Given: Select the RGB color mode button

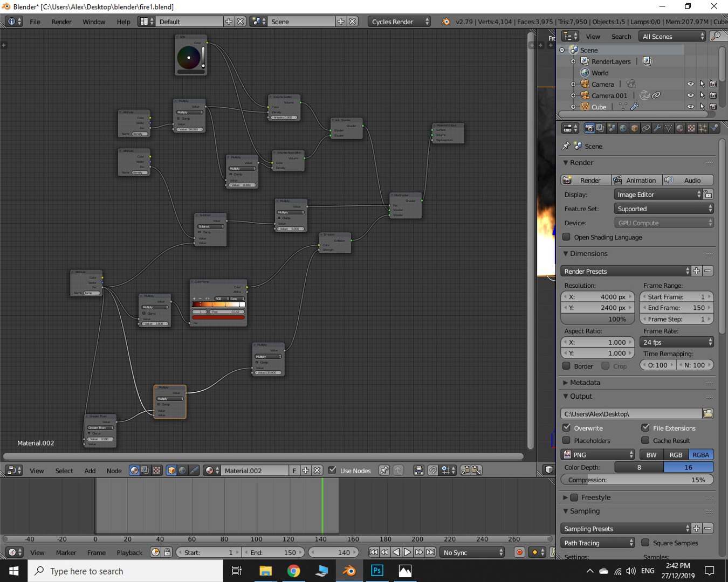Looking at the screenshot, I should [676, 455].
